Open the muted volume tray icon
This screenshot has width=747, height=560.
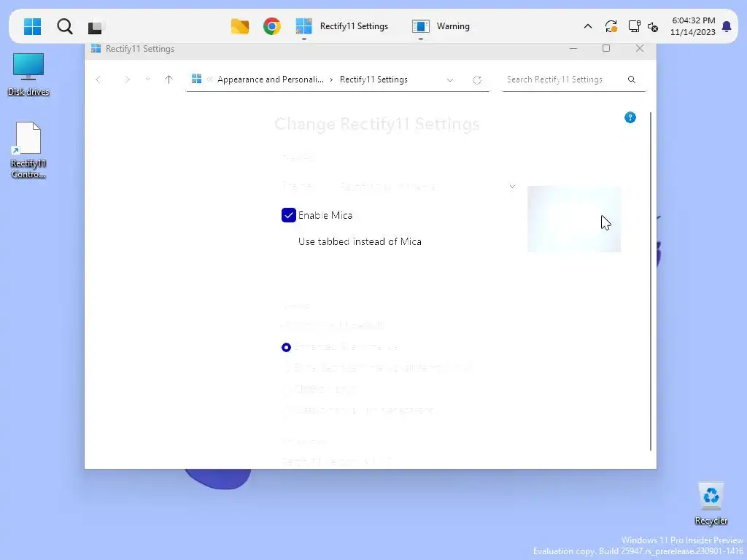(653, 27)
